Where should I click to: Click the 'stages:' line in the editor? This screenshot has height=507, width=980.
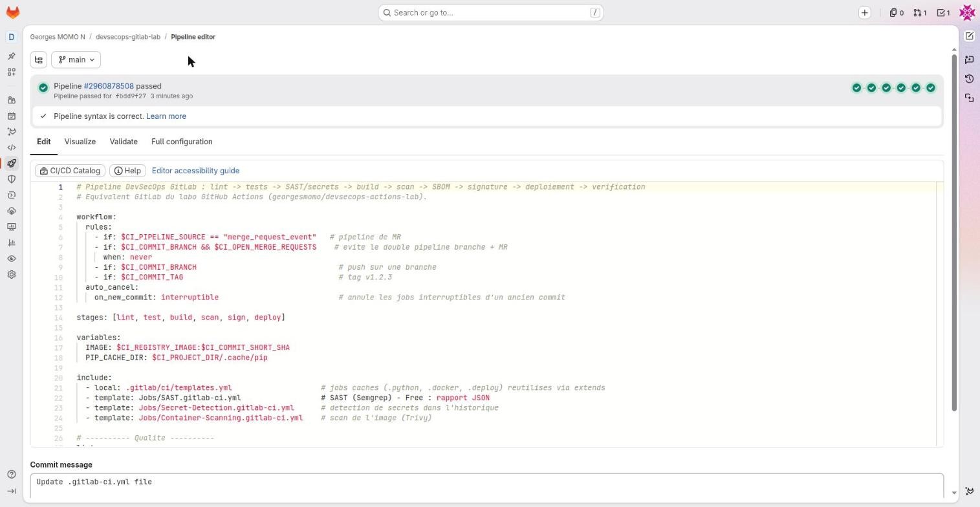pyautogui.click(x=181, y=318)
